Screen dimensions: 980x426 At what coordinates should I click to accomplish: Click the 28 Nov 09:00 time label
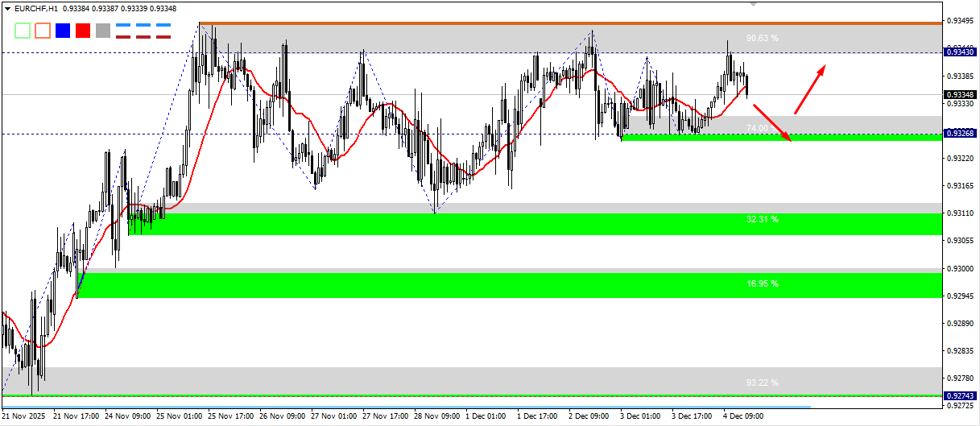(x=437, y=416)
